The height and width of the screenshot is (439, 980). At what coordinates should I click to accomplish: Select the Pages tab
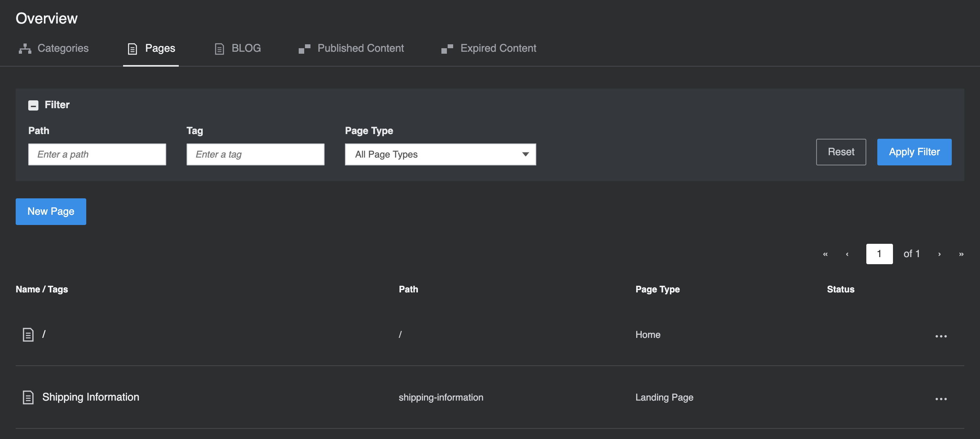coord(151,48)
